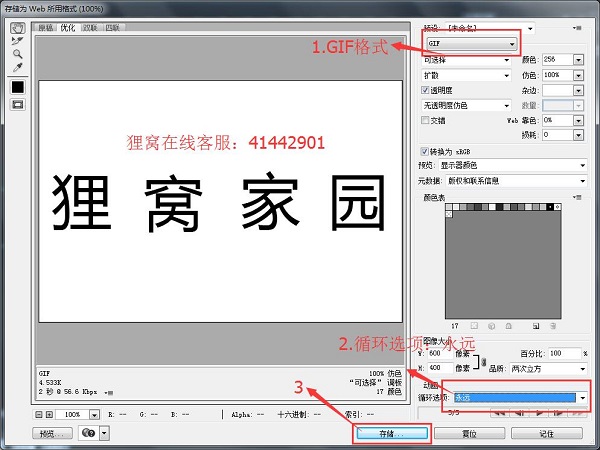Switch to the 原稿 tab
Image resolution: width=600 pixels, height=450 pixels.
click(x=46, y=28)
